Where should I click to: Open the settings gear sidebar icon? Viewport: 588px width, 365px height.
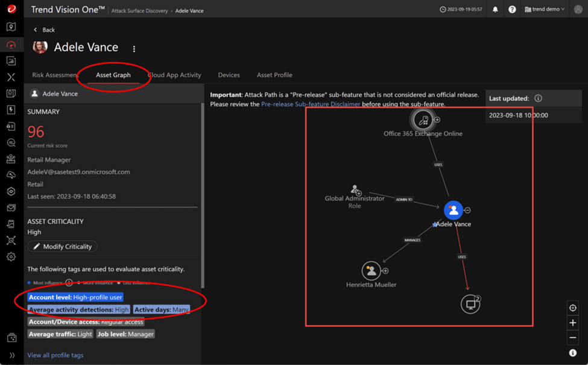(11, 256)
